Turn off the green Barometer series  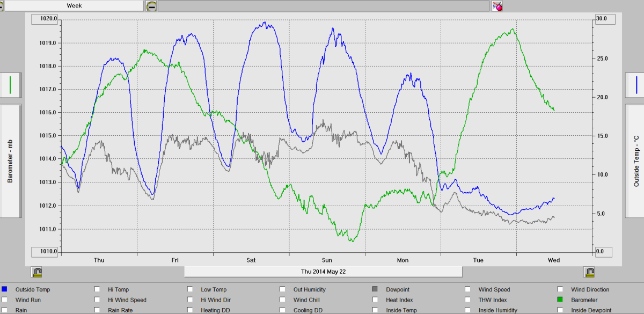pos(561,300)
